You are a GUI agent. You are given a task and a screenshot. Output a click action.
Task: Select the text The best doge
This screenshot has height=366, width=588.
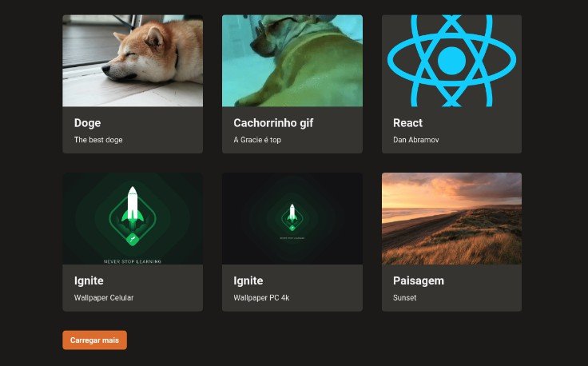pyautogui.click(x=98, y=140)
